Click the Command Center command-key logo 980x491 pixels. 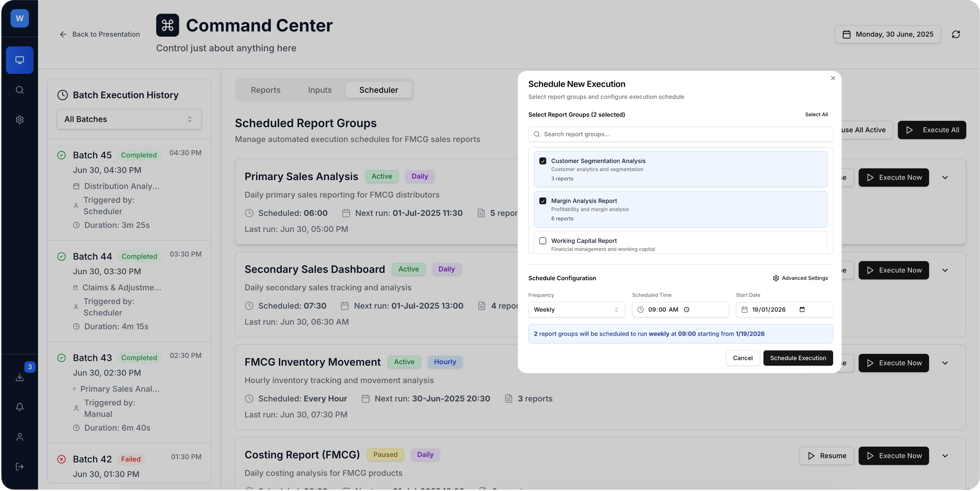pyautogui.click(x=167, y=25)
